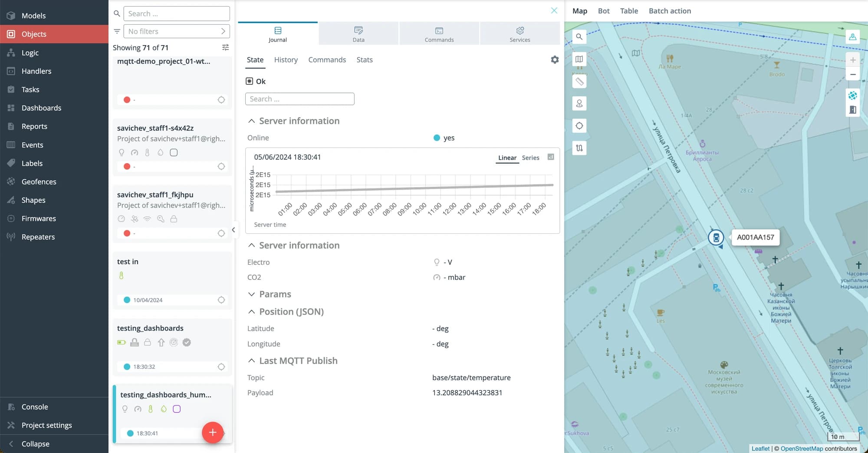
Task: Switch chart to Series mode
Action: point(530,158)
